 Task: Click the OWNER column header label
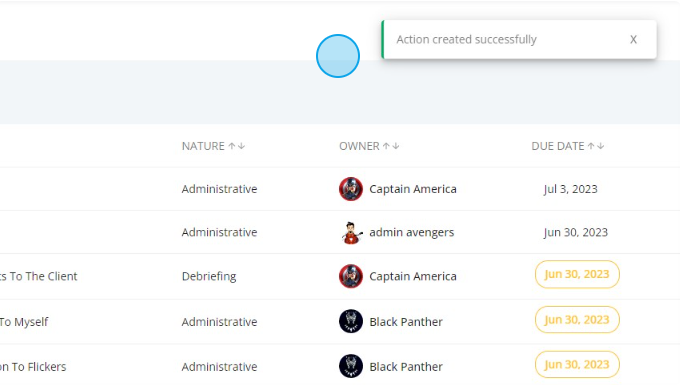359,146
